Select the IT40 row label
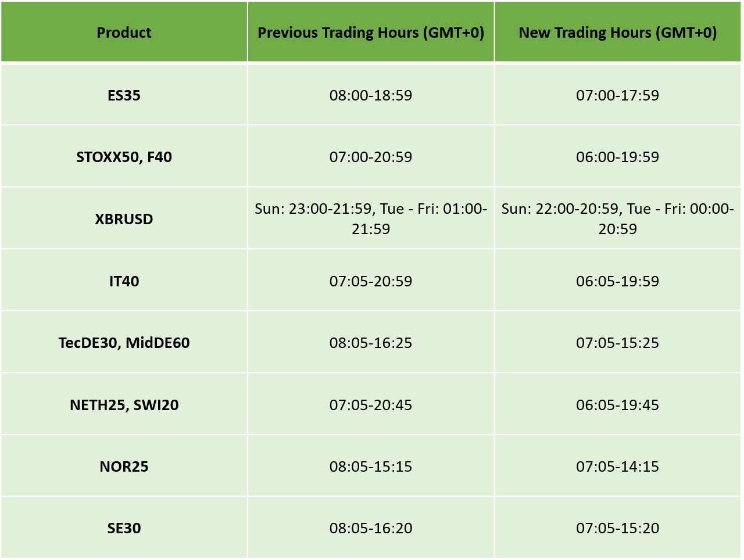Viewport: 744px width, 560px height. tap(124, 281)
